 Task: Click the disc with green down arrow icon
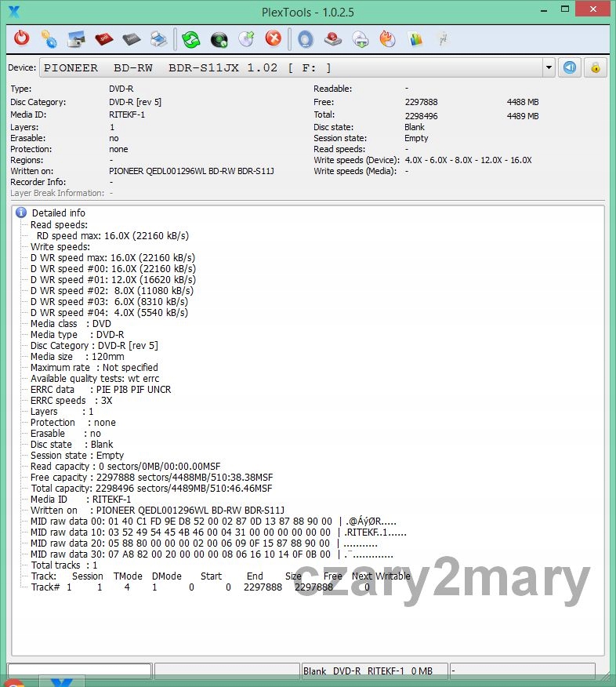coord(361,39)
